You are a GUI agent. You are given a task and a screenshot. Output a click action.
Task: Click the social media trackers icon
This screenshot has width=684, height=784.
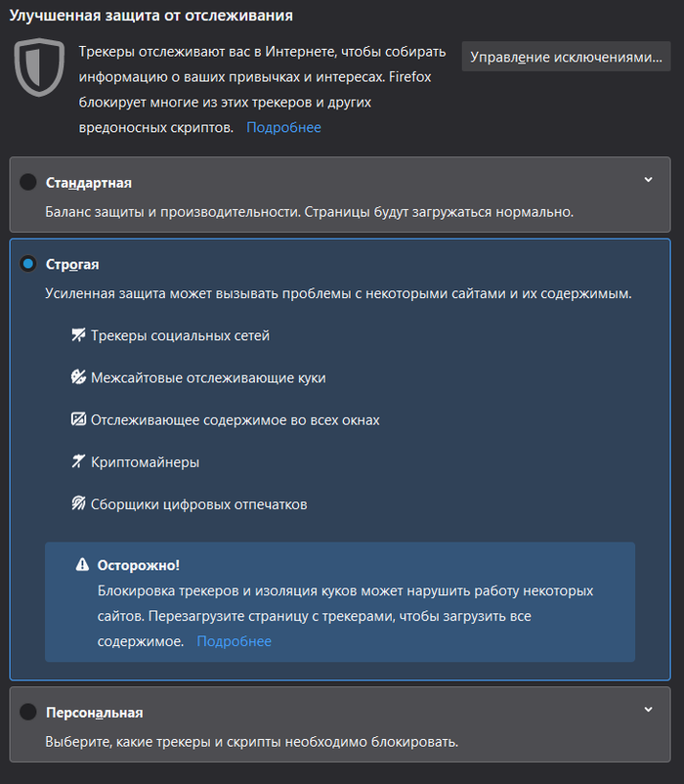click(x=78, y=335)
